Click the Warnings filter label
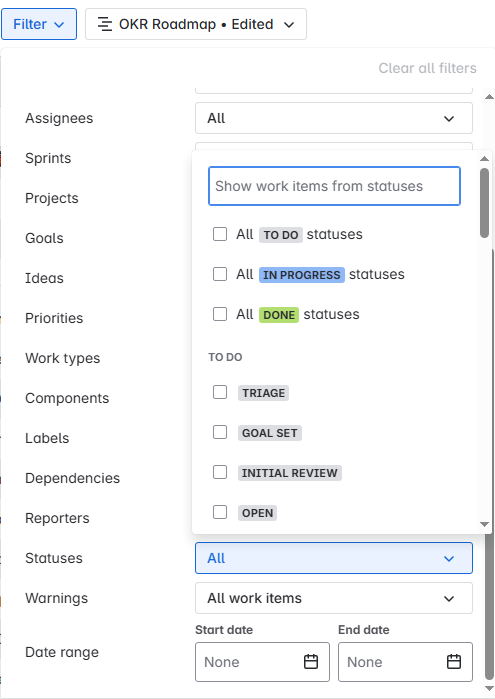The height and width of the screenshot is (699, 495). (56, 598)
